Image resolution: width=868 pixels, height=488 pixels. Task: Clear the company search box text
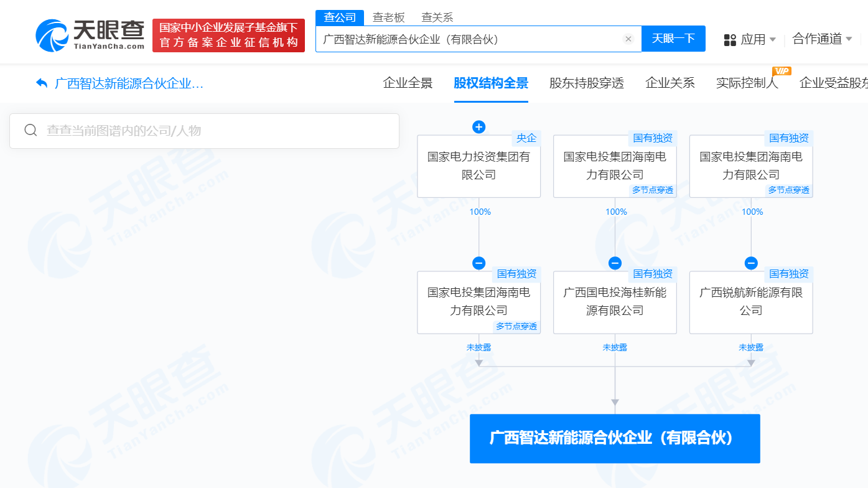tap(628, 39)
